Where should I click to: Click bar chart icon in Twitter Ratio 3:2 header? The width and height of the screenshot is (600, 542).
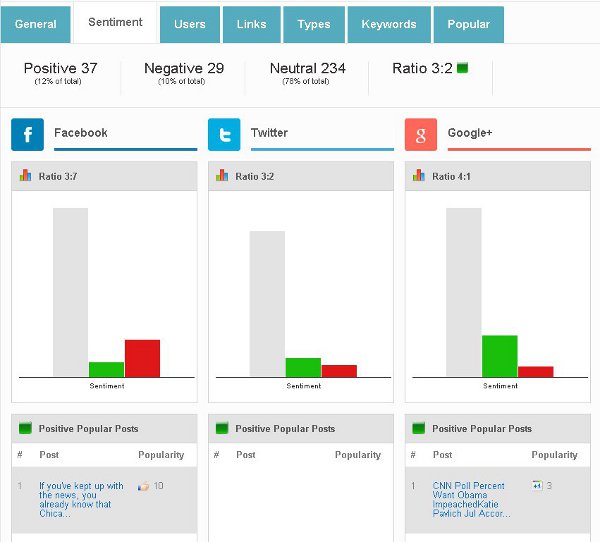coord(222,175)
